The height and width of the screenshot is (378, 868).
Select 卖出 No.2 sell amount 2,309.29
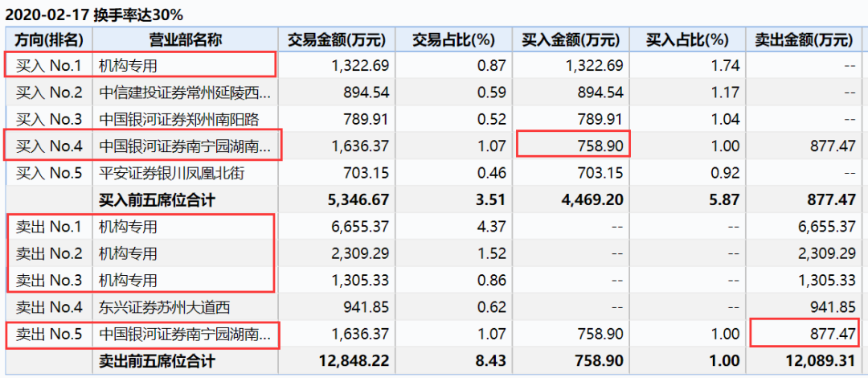click(x=828, y=254)
